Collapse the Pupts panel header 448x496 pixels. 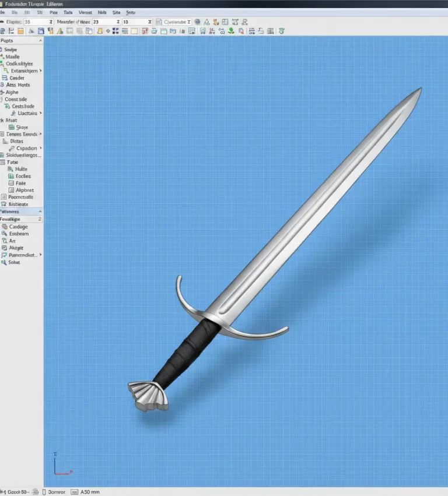[x=40, y=41]
